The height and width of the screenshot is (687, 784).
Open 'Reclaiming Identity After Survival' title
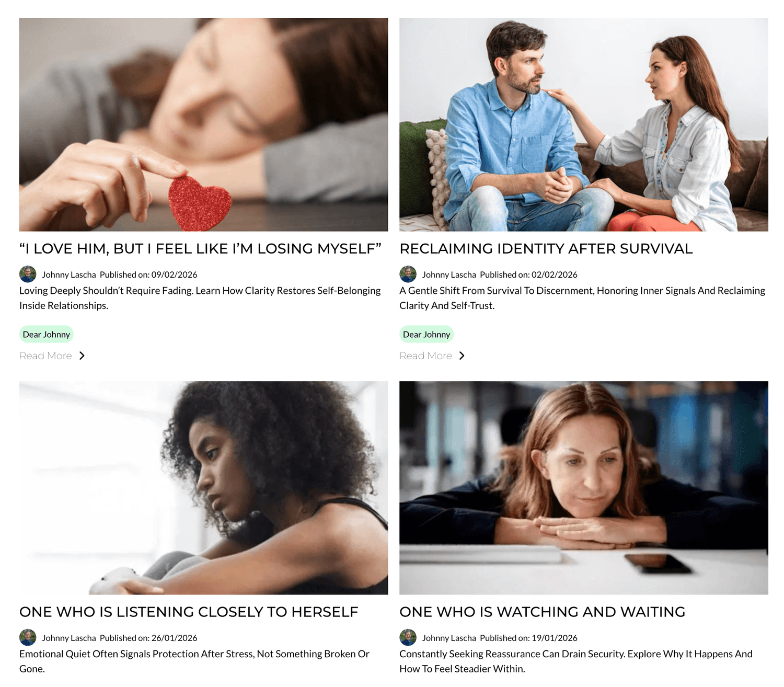[x=546, y=248]
